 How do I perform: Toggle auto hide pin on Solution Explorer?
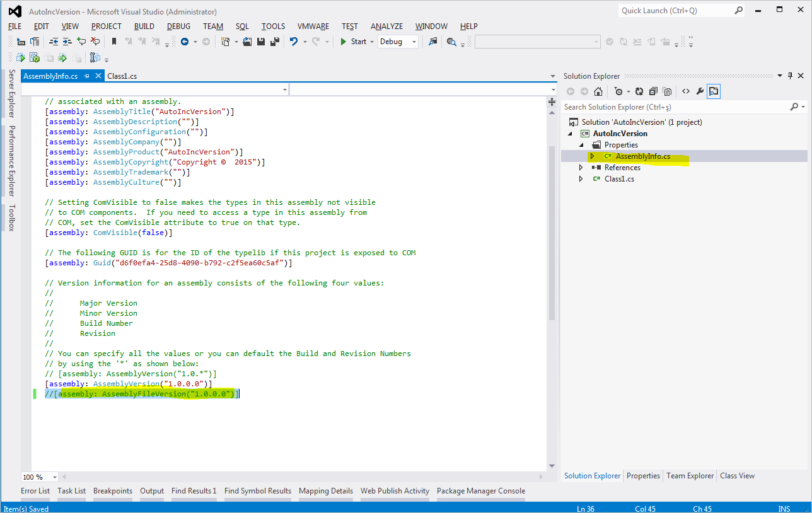(790, 76)
